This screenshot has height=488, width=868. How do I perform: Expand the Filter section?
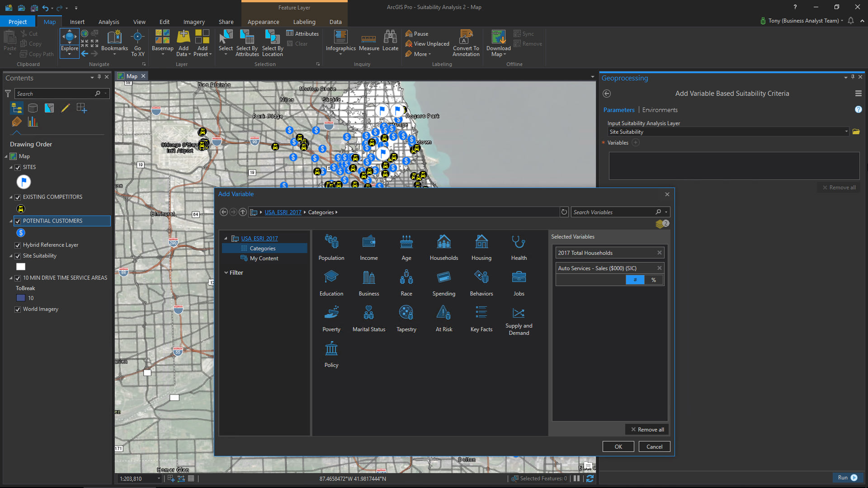[x=226, y=273]
